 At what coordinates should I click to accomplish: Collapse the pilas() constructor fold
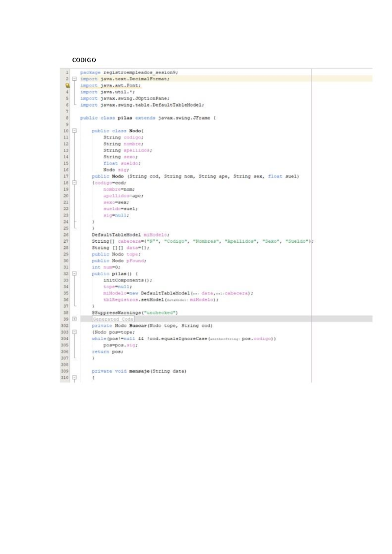click(74, 273)
